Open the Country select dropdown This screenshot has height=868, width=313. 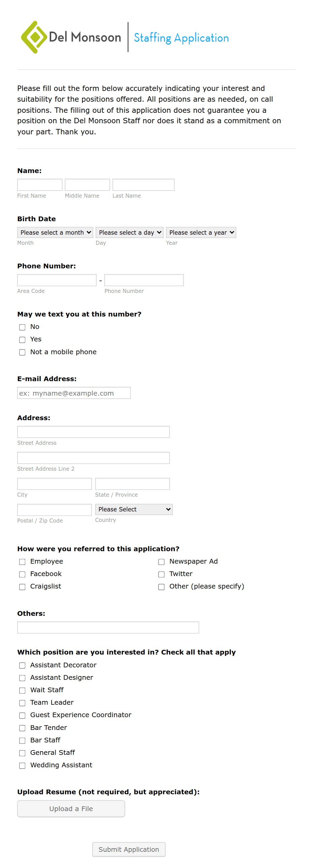coord(133,509)
